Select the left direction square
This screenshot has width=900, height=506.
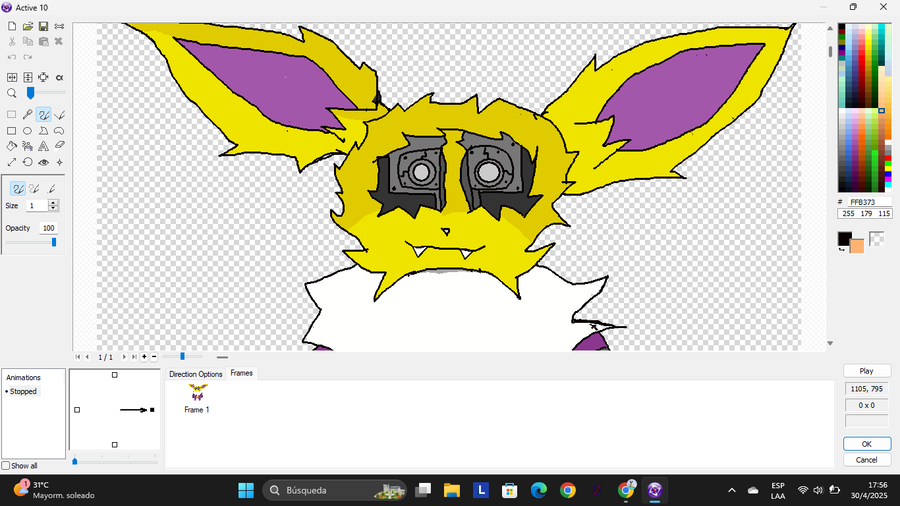click(77, 410)
